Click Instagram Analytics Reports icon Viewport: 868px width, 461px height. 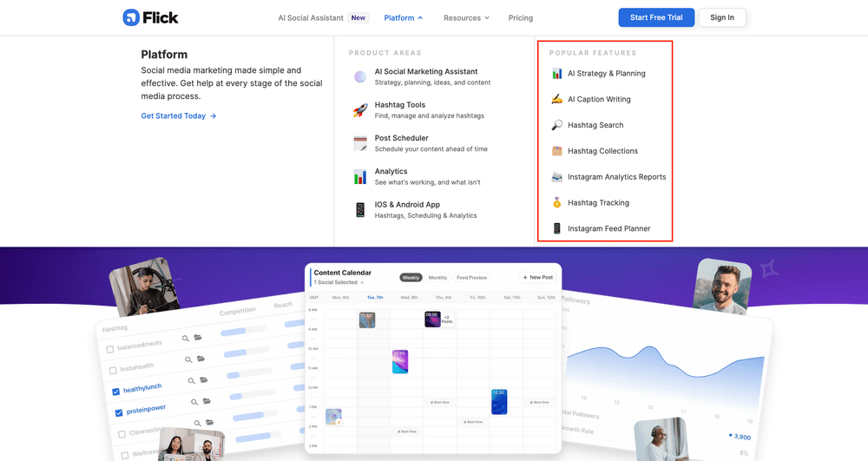(x=557, y=176)
